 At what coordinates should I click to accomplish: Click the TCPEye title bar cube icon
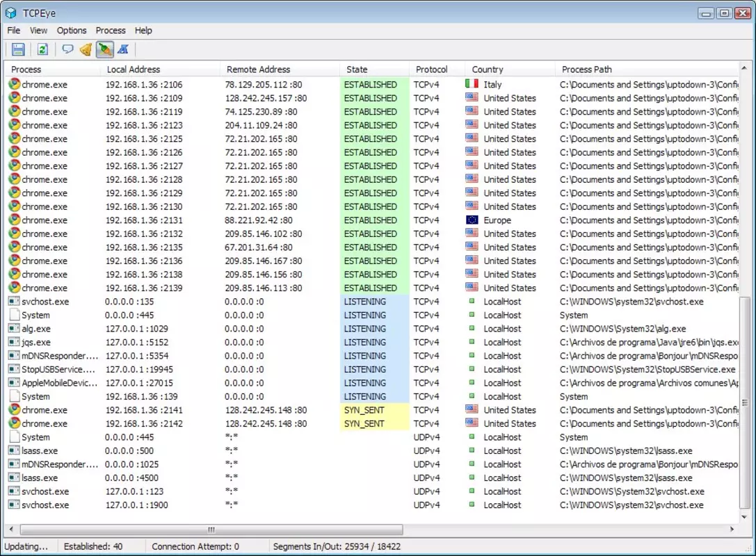pyautogui.click(x=11, y=13)
